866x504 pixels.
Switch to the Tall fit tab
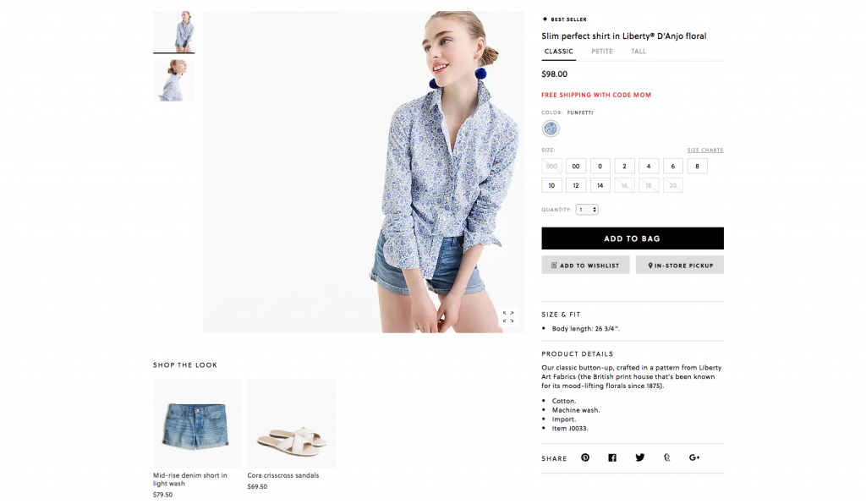point(639,52)
